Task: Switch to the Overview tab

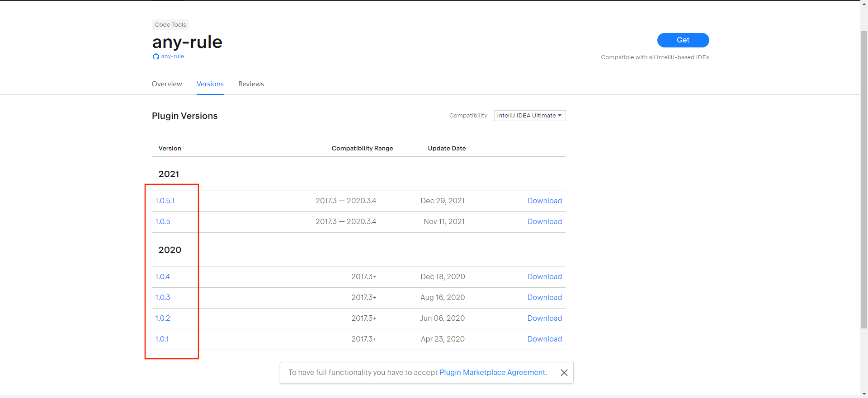Action: coord(167,84)
